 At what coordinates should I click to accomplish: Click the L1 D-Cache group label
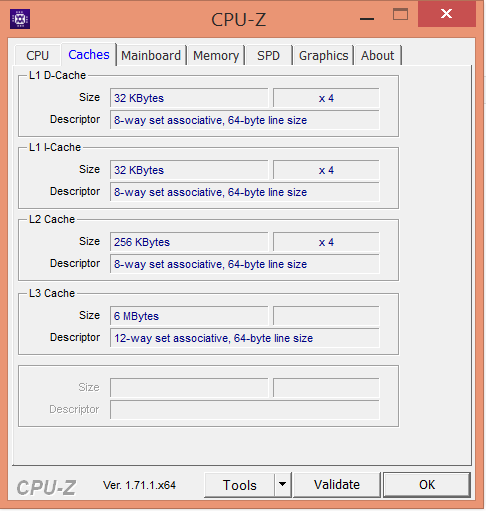point(57,75)
